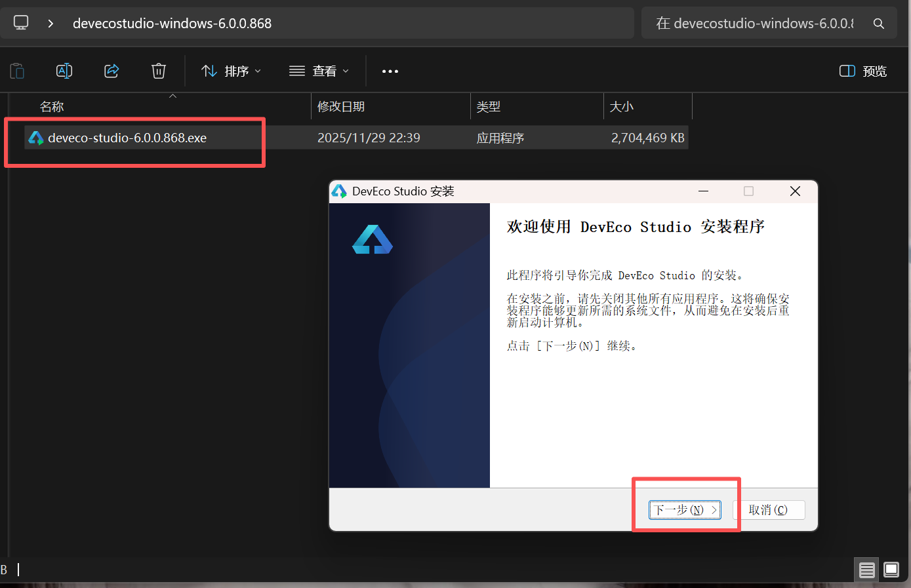Expand the breadcrumb chevron before devecostudio folder

51,24
